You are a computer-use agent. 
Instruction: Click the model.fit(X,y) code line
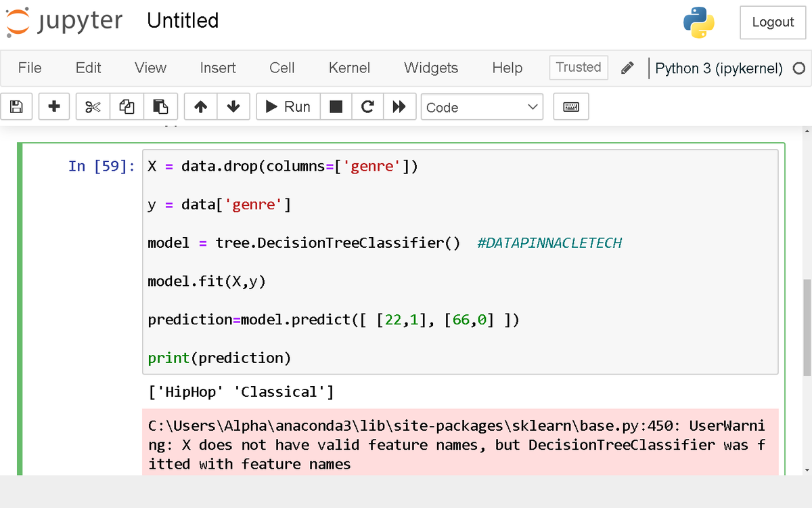coord(207,281)
